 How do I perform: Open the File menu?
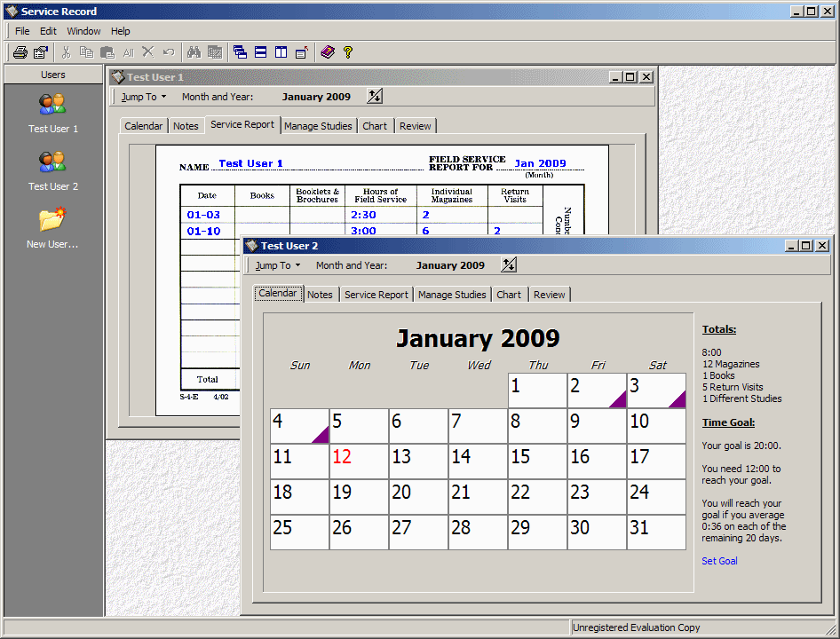[x=22, y=31]
